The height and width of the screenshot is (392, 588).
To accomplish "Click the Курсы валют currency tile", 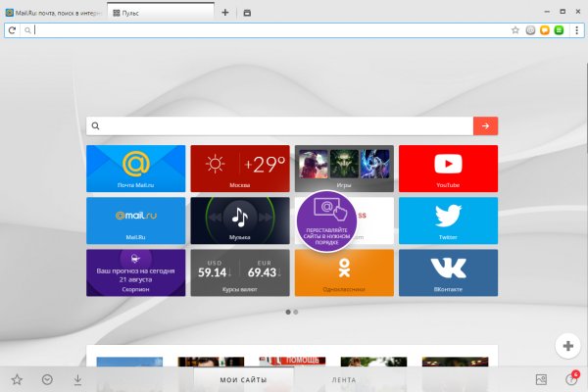I will coord(239,271).
